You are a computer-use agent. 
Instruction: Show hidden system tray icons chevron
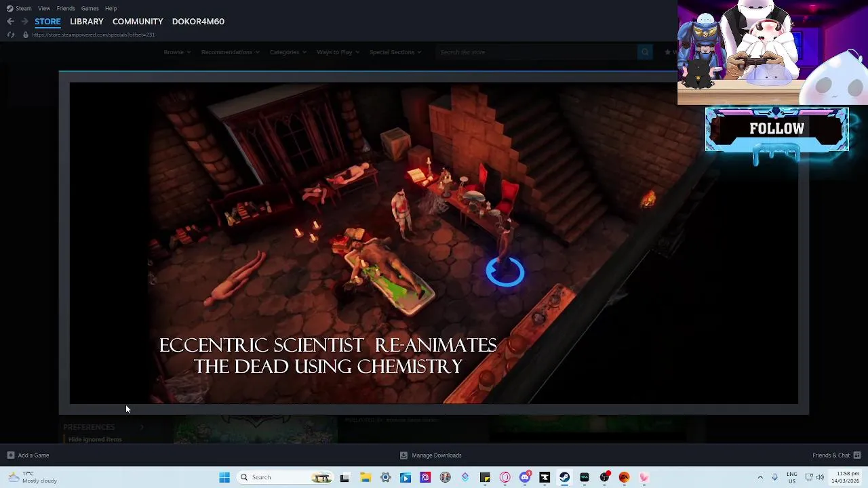click(760, 477)
